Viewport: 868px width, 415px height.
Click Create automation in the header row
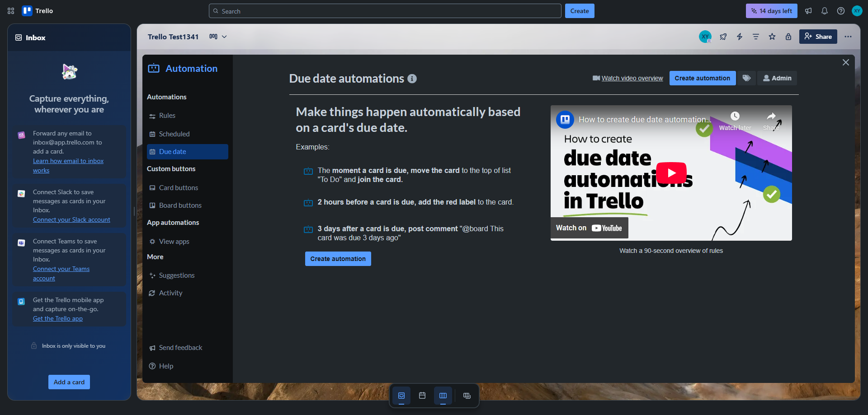tap(703, 78)
